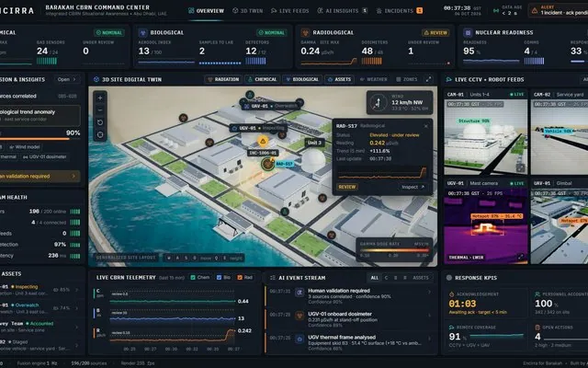The width and height of the screenshot is (588, 368).
Task: Click the UGV-01 dosimeter event icon
Action: 300,316
